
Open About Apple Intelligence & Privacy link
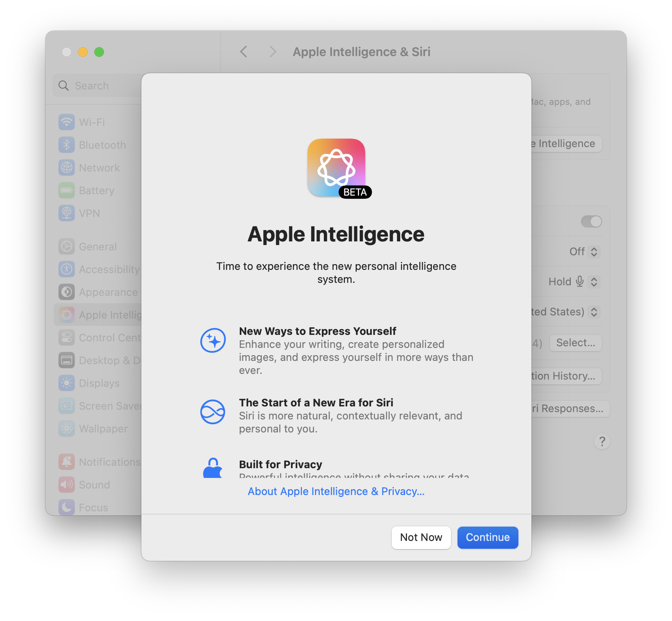[x=336, y=491]
